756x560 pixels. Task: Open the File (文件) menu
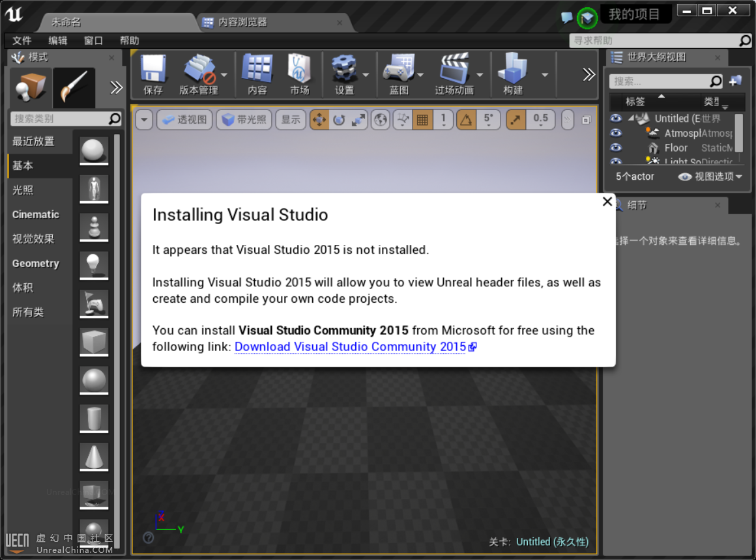coord(22,40)
